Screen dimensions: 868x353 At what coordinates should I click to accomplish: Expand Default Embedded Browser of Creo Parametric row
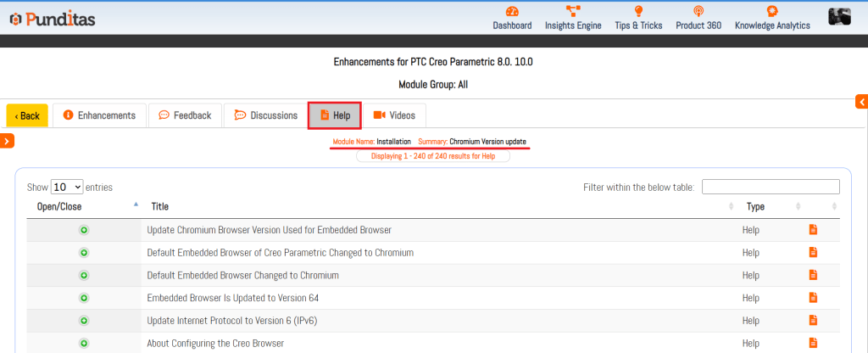pos(84,253)
